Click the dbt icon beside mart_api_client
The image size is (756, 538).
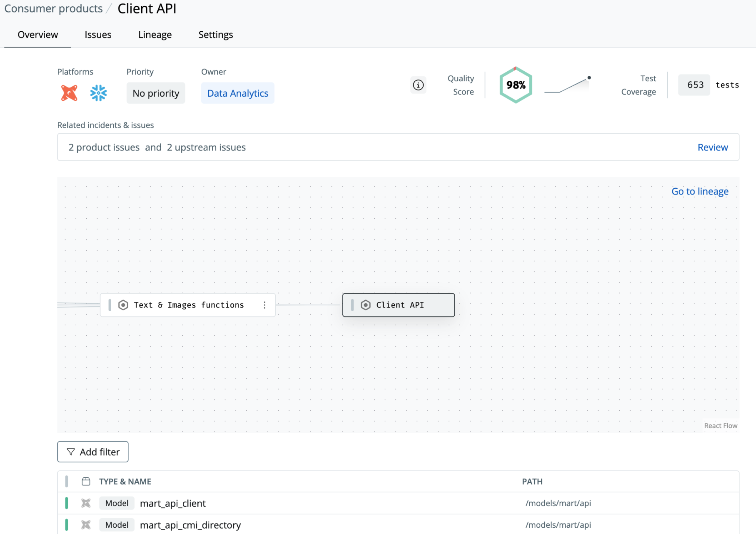coord(86,503)
